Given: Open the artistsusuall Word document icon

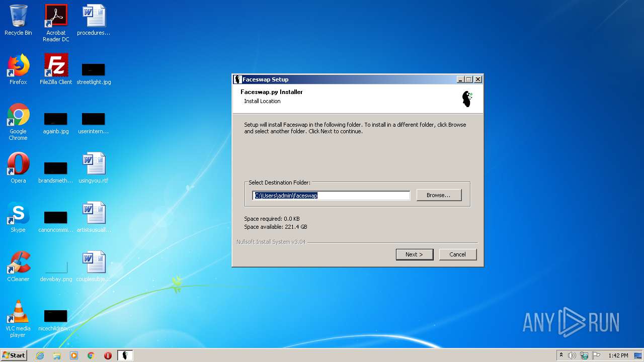Looking at the screenshot, I should click(x=94, y=217).
